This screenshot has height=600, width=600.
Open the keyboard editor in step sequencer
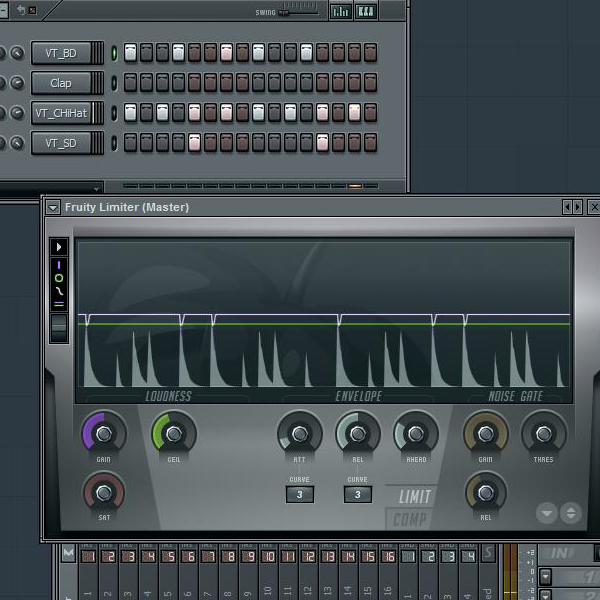click(x=366, y=11)
